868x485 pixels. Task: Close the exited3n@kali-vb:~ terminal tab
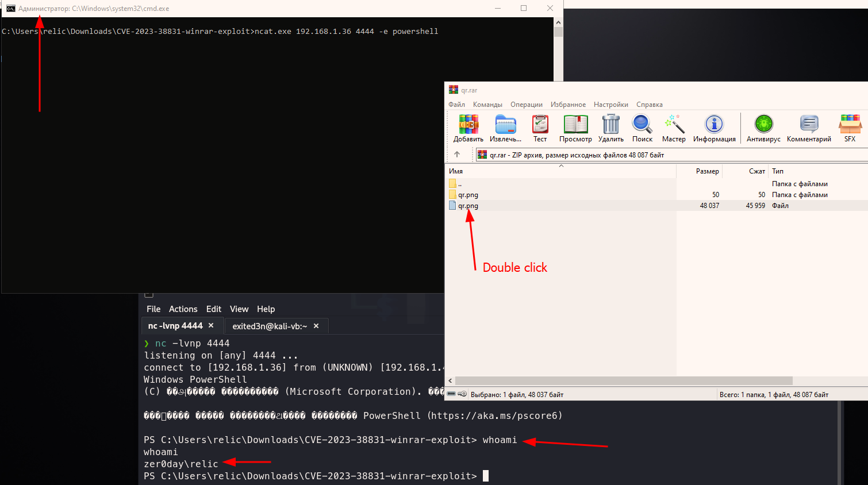pos(316,326)
